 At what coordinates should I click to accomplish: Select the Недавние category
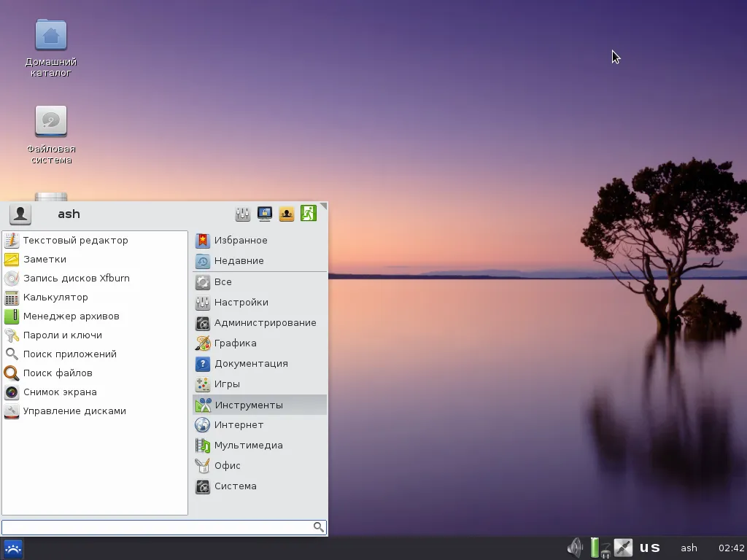click(260, 261)
